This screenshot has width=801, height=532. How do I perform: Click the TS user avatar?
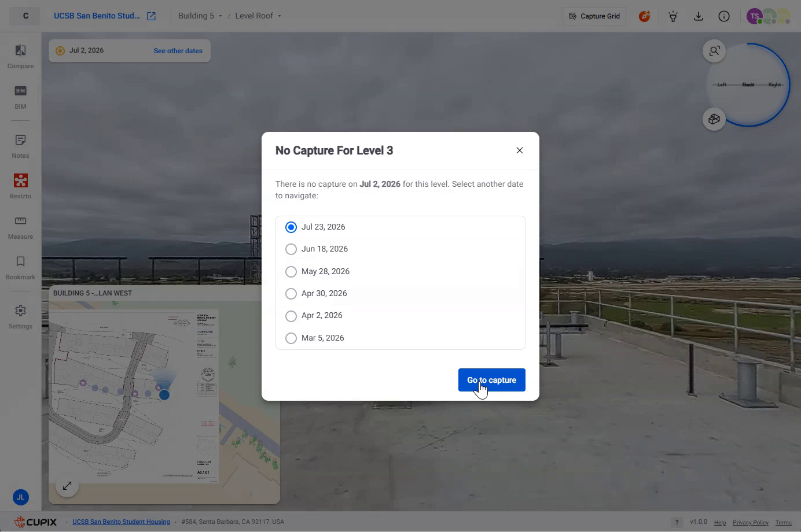(x=754, y=16)
